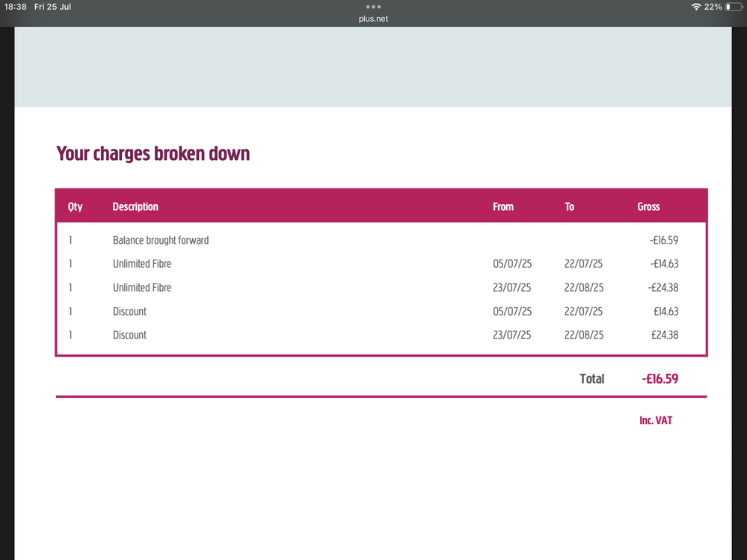
Task: Select the Balance brought forward row
Action: (x=161, y=240)
